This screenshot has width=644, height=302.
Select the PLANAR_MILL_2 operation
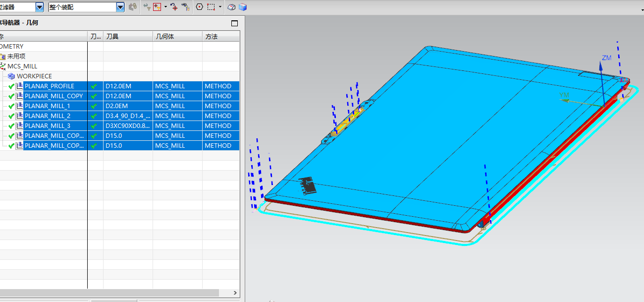pyautogui.click(x=48, y=116)
